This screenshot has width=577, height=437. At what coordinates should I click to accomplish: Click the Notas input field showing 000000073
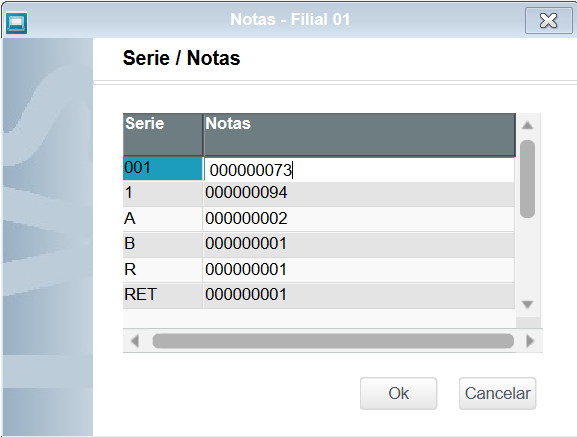tap(359, 170)
